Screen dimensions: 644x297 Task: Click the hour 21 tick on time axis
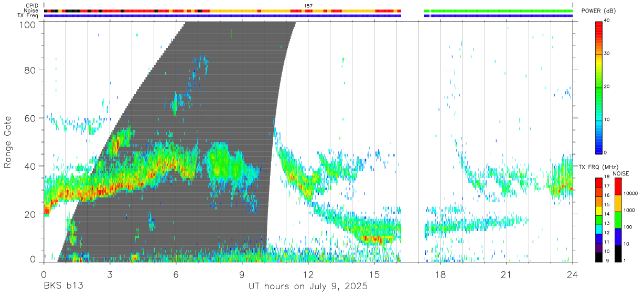pos(506,274)
